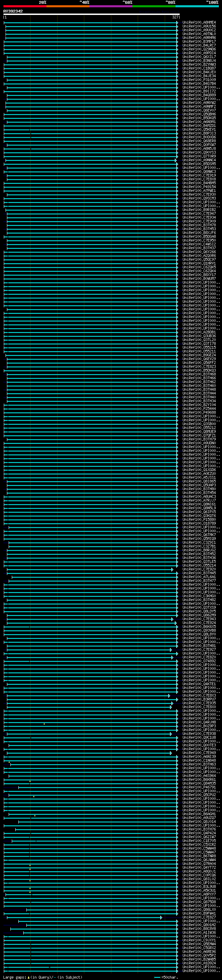The image size is (222, 980).
Task: Select hit label UniRef100_Q29ND6
Action: pos(199,49)
